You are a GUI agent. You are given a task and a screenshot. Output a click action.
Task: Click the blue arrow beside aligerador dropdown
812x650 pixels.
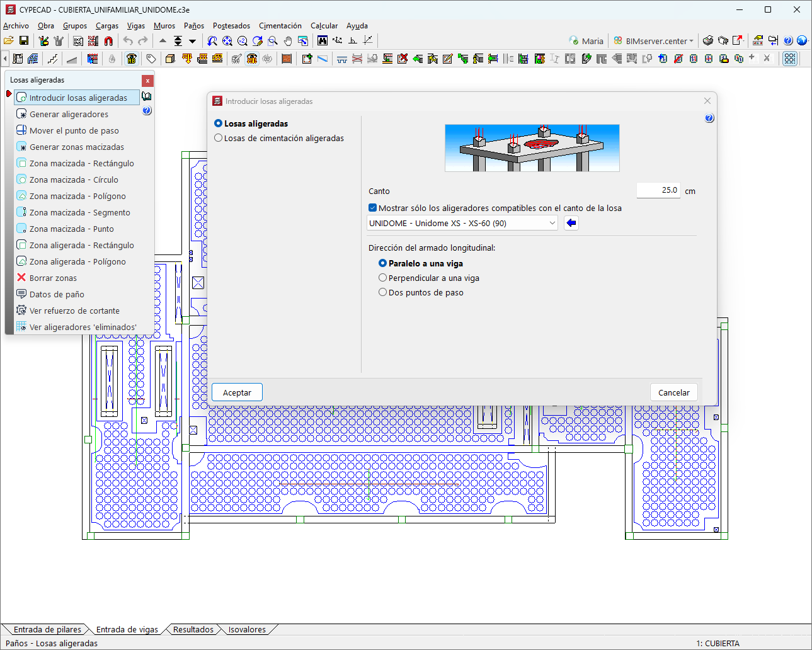pyautogui.click(x=571, y=223)
